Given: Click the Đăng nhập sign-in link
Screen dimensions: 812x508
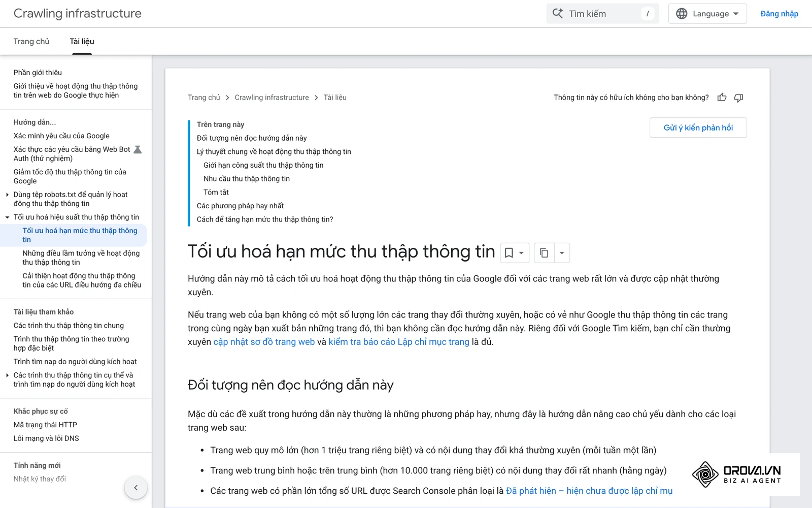Looking at the screenshot, I should pos(779,14).
